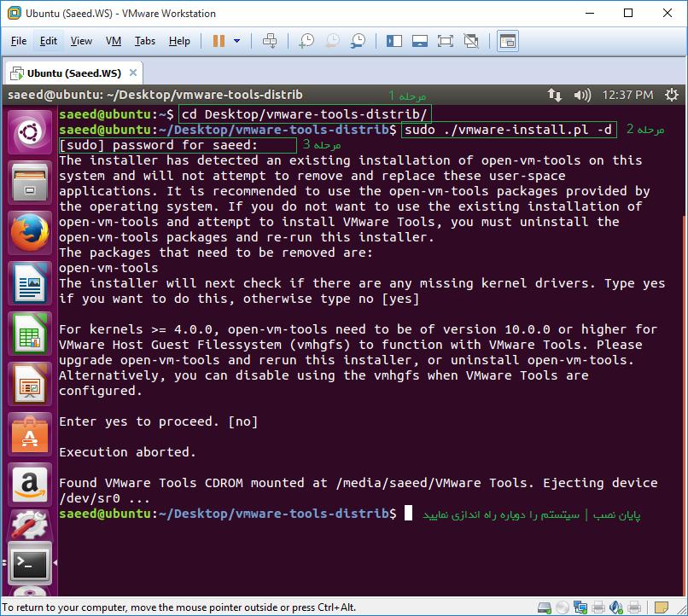Open the Edit menu
The image size is (688, 616).
click(x=49, y=41)
